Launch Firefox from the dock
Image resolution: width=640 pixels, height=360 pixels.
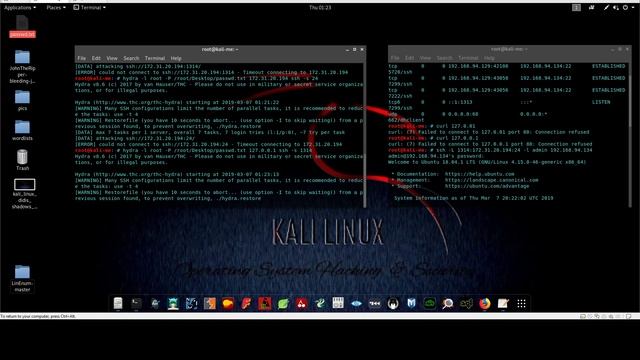pos(484,303)
